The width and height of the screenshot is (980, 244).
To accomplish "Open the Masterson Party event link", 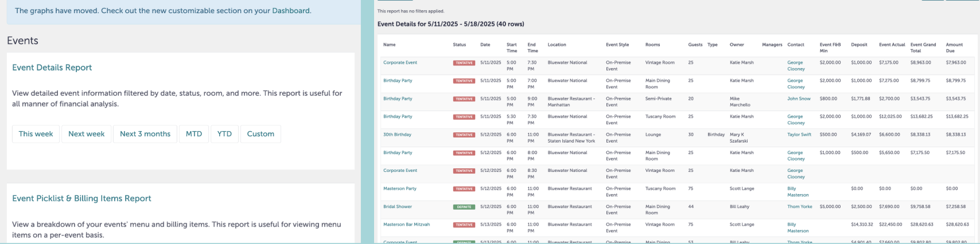I will tap(400, 188).
